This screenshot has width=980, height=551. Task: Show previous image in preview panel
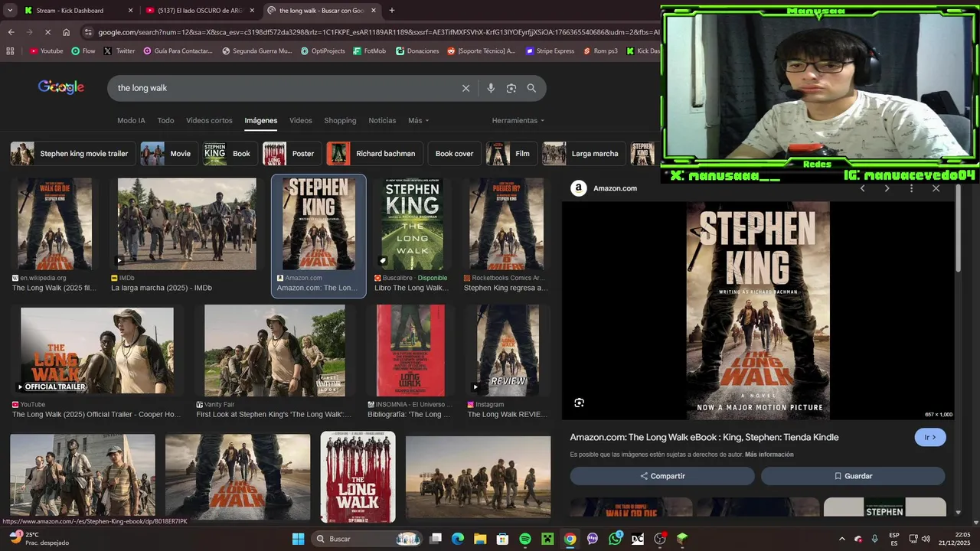coord(862,188)
